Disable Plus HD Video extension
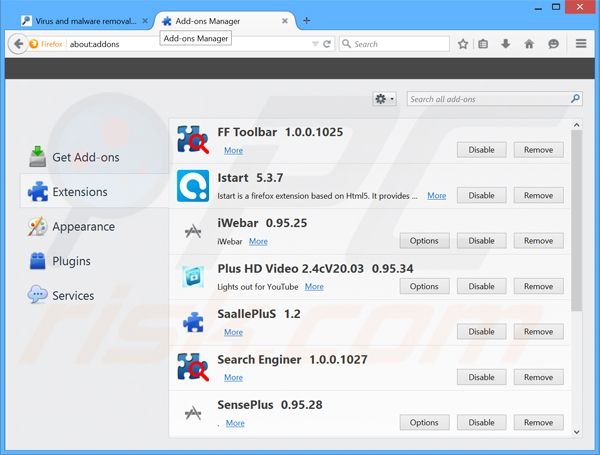The height and width of the screenshot is (455, 600). coord(481,286)
